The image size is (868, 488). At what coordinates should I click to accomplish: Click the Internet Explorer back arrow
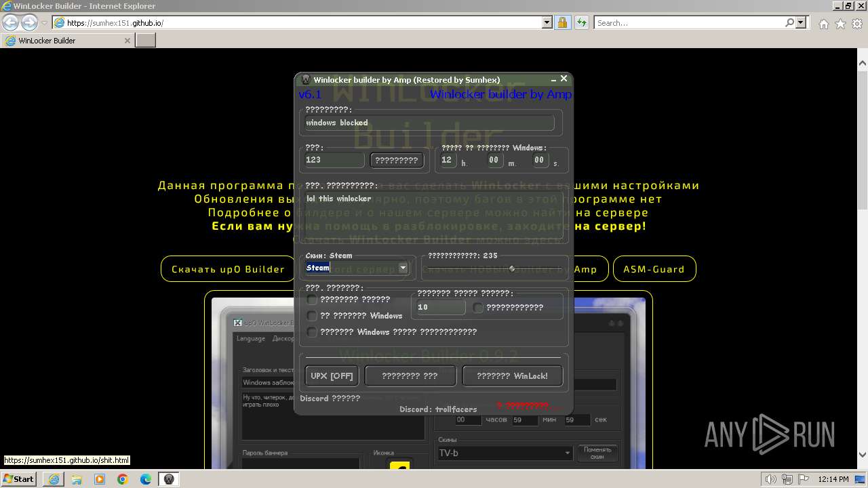click(10, 22)
